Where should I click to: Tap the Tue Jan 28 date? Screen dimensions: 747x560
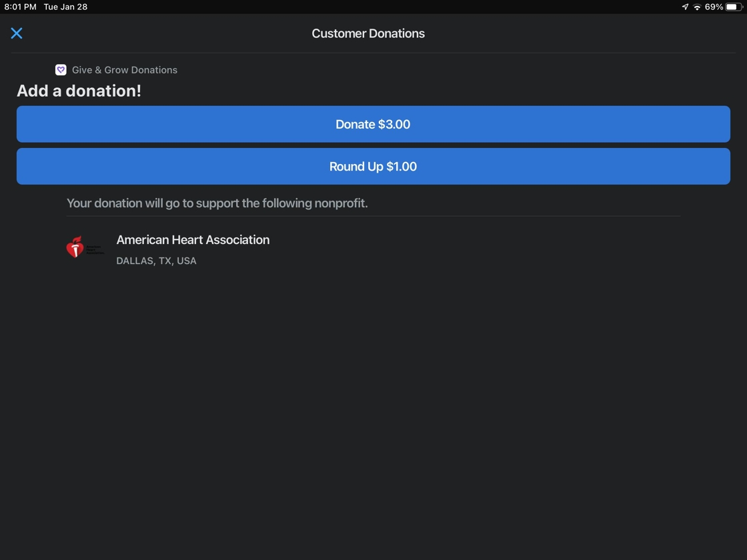pos(66,7)
